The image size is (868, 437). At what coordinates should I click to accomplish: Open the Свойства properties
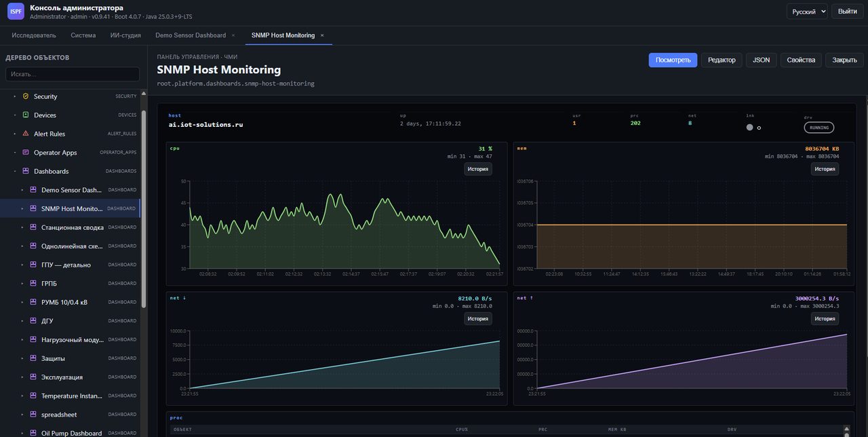(x=801, y=60)
